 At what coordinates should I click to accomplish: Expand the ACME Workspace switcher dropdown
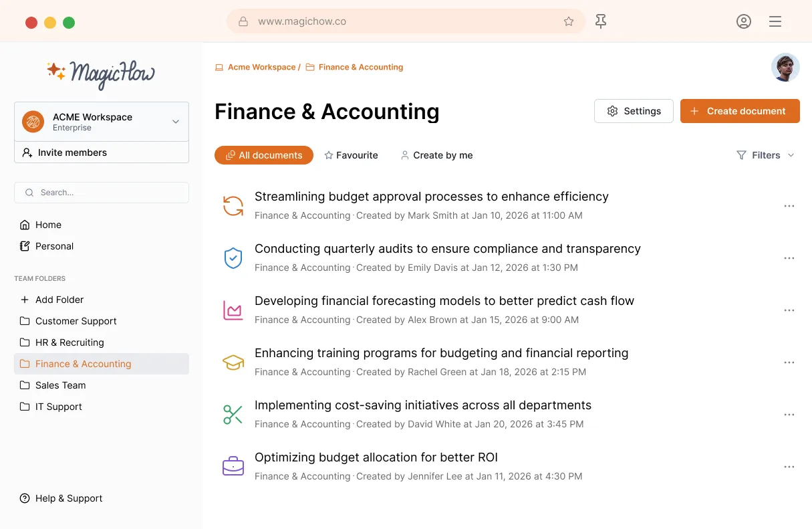pos(176,122)
